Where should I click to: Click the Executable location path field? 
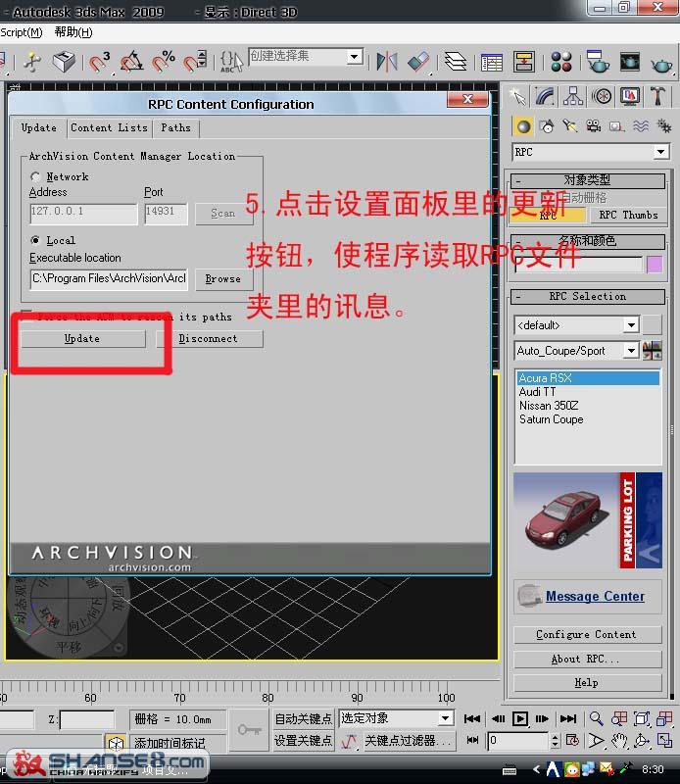(109, 278)
